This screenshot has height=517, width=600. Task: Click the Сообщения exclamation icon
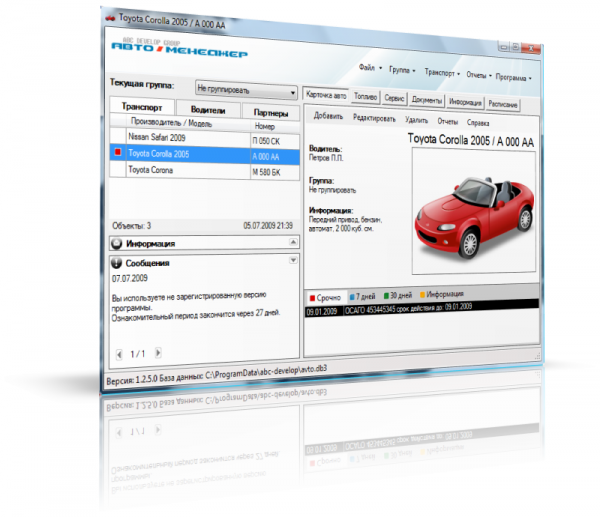(116, 263)
